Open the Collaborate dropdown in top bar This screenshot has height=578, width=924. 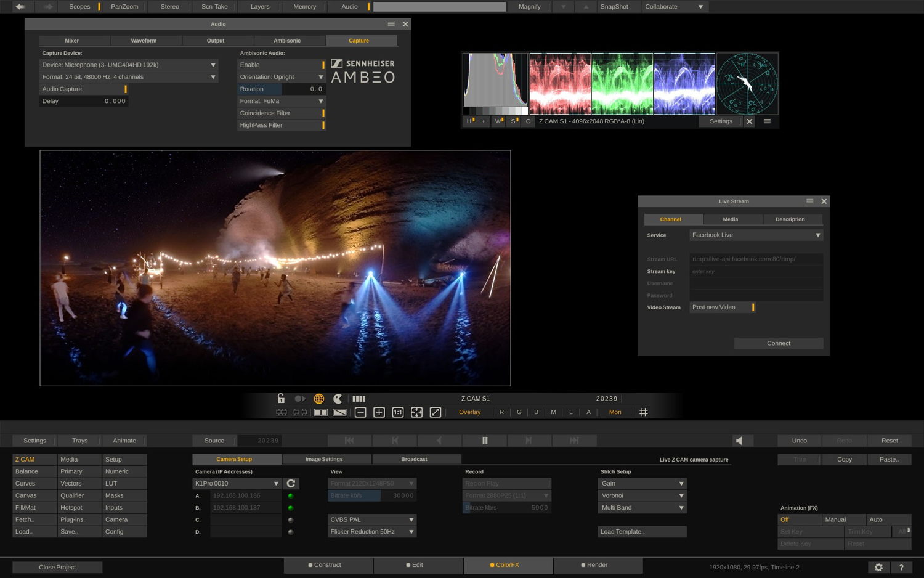tap(675, 7)
